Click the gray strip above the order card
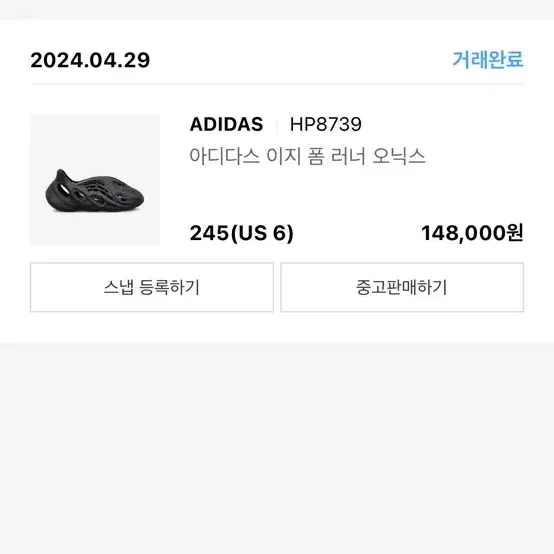 tap(277, 10)
